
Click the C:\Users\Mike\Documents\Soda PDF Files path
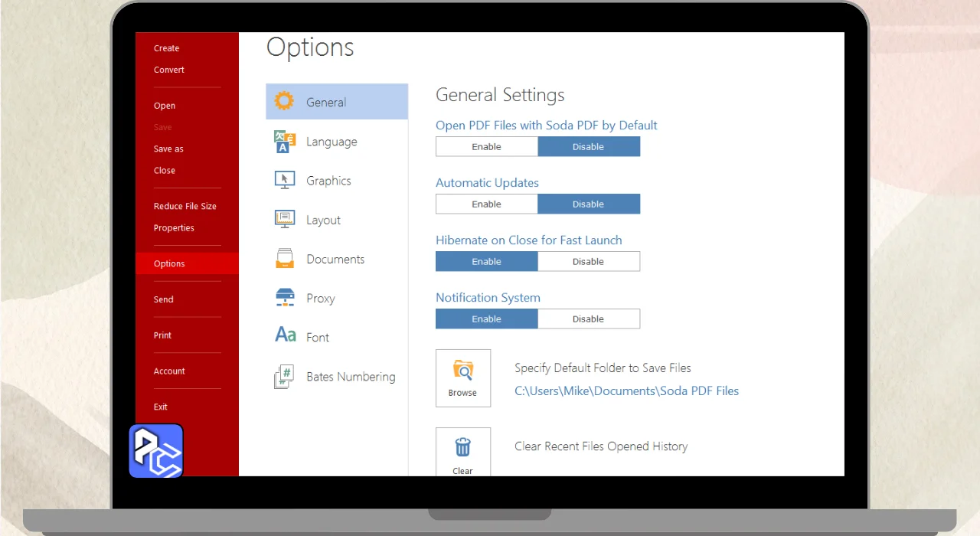[626, 391]
